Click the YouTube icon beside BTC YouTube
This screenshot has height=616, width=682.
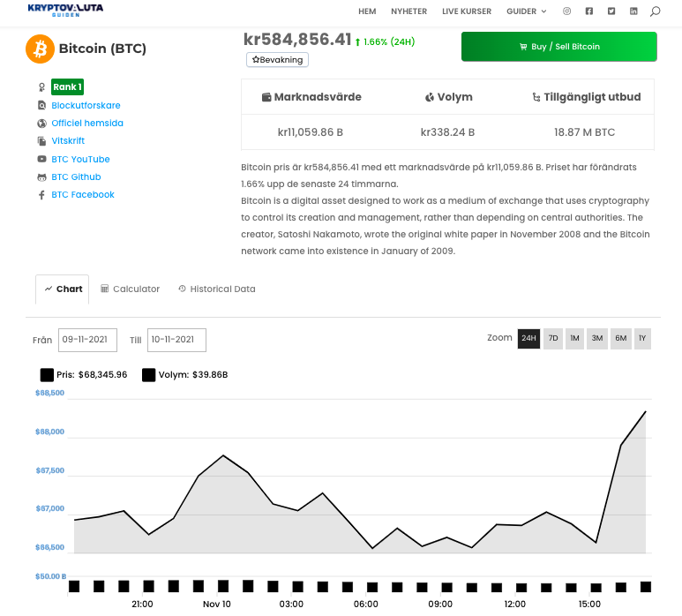pos(41,159)
